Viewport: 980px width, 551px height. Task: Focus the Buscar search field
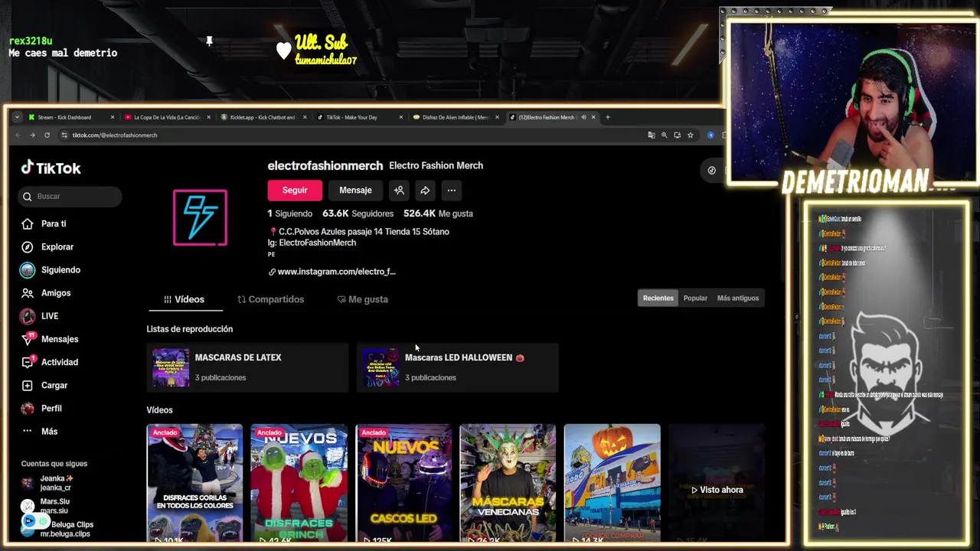[70, 197]
